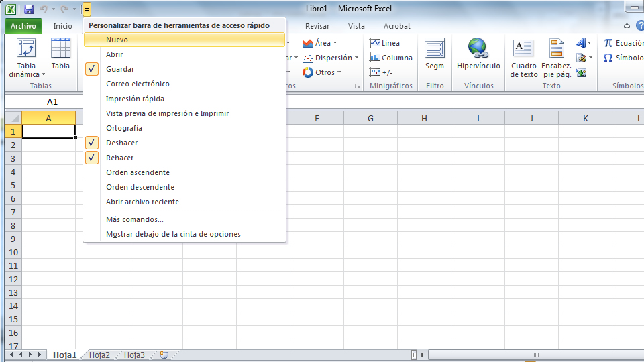Click the insert new worksheet tab icon
Viewport: 644px width, 362px height.
tap(164, 355)
